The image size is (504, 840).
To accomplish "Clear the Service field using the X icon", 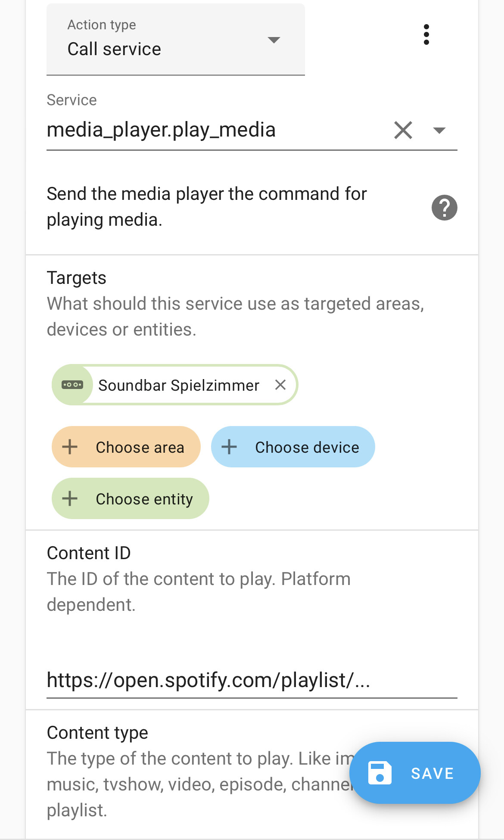I will click(x=403, y=130).
